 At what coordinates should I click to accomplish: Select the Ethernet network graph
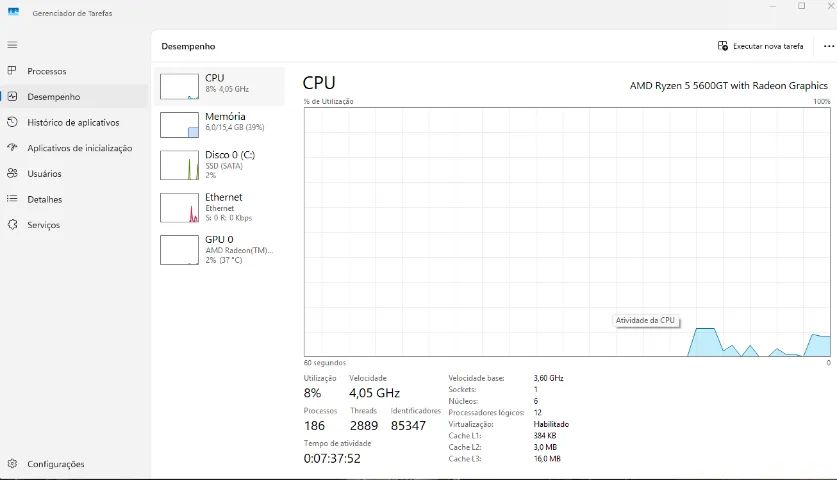click(x=180, y=207)
